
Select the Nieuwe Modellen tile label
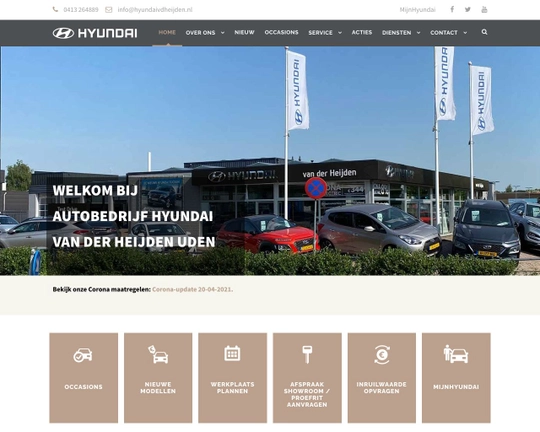pyautogui.click(x=158, y=388)
